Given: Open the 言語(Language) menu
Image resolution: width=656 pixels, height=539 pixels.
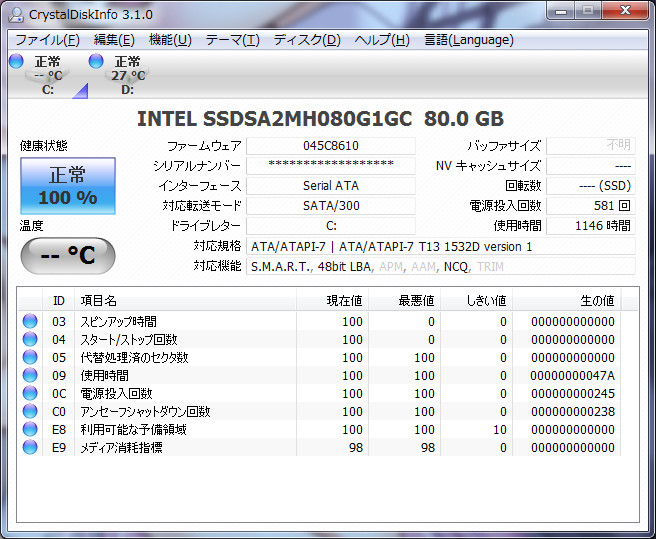Looking at the screenshot, I should pyautogui.click(x=469, y=40).
